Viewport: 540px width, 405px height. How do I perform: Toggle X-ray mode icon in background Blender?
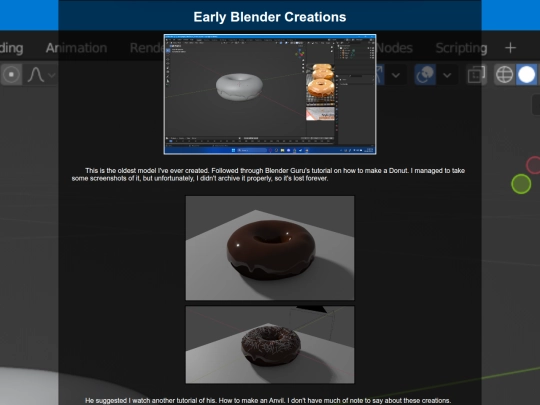(x=476, y=74)
